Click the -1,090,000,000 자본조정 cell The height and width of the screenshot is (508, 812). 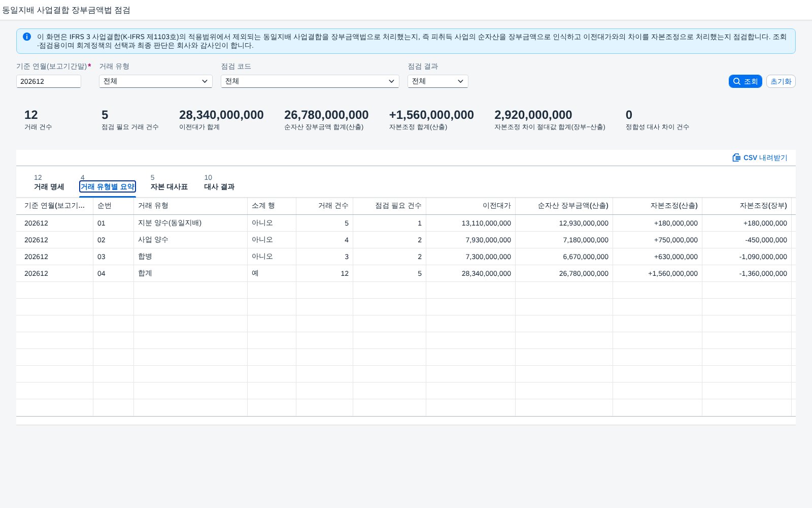pyautogui.click(x=747, y=257)
